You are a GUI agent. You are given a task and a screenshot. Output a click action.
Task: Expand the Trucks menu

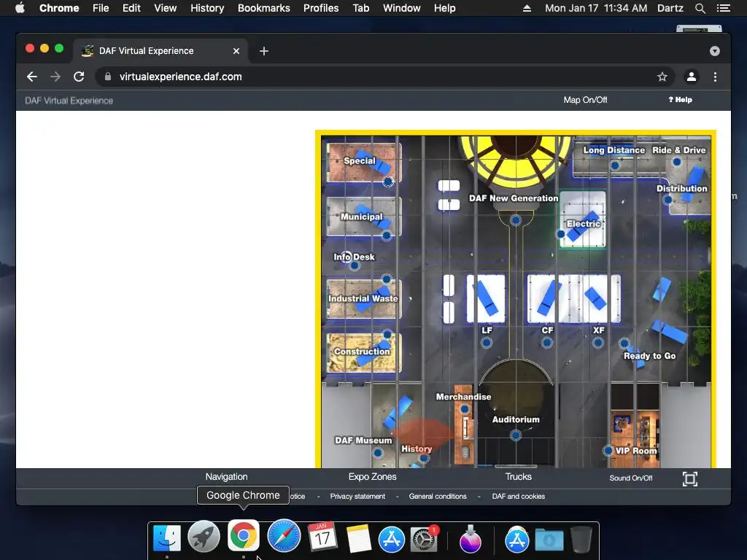[519, 477]
